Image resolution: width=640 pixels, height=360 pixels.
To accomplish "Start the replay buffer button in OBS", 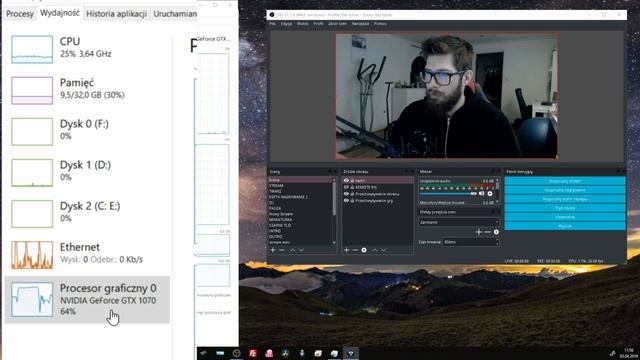I will (x=565, y=199).
